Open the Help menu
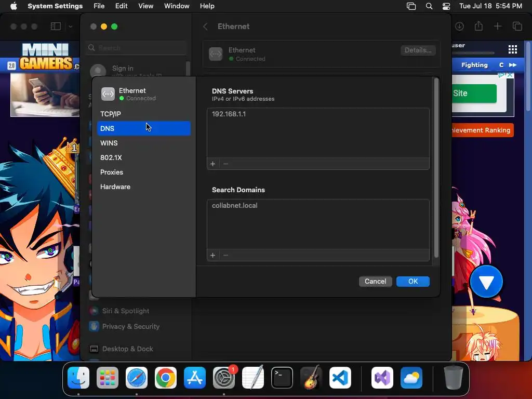The width and height of the screenshot is (532, 399). point(207,6)
